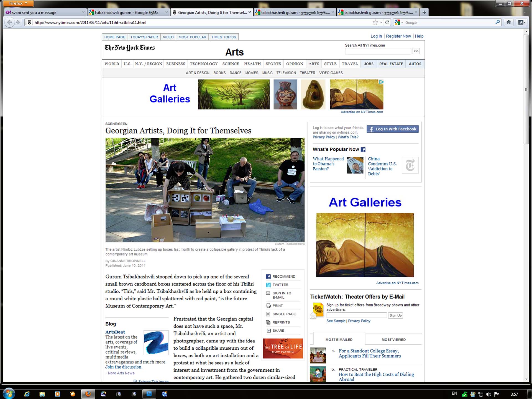Click the volume speaker icon in the tray
The width and height of the screenshot is (532, 399).
point(488,394)
